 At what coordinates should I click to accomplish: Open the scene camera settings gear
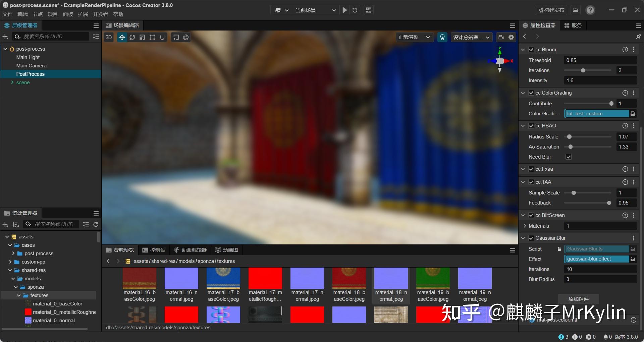[511, 37]
